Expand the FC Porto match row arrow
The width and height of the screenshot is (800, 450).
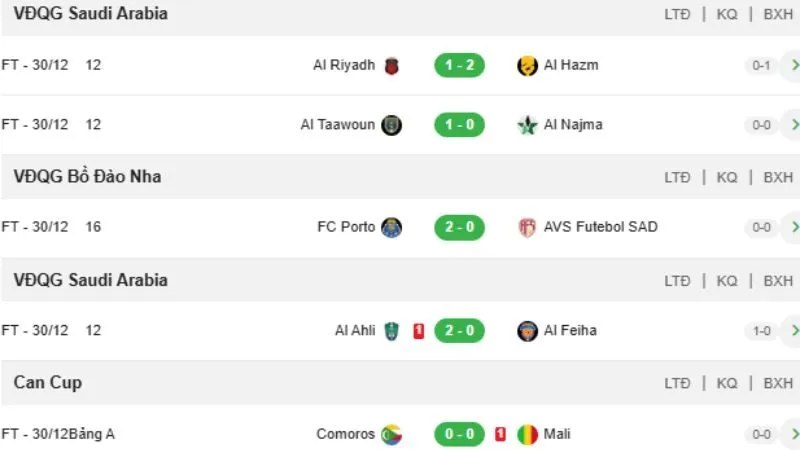tap(794, 227)
